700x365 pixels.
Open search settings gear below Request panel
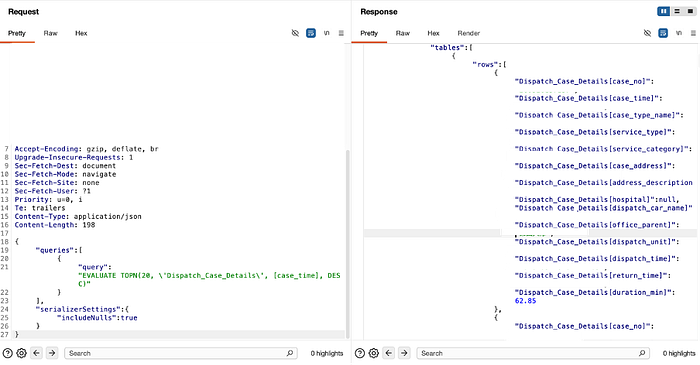pyautogui.click(x=21, y=353)
